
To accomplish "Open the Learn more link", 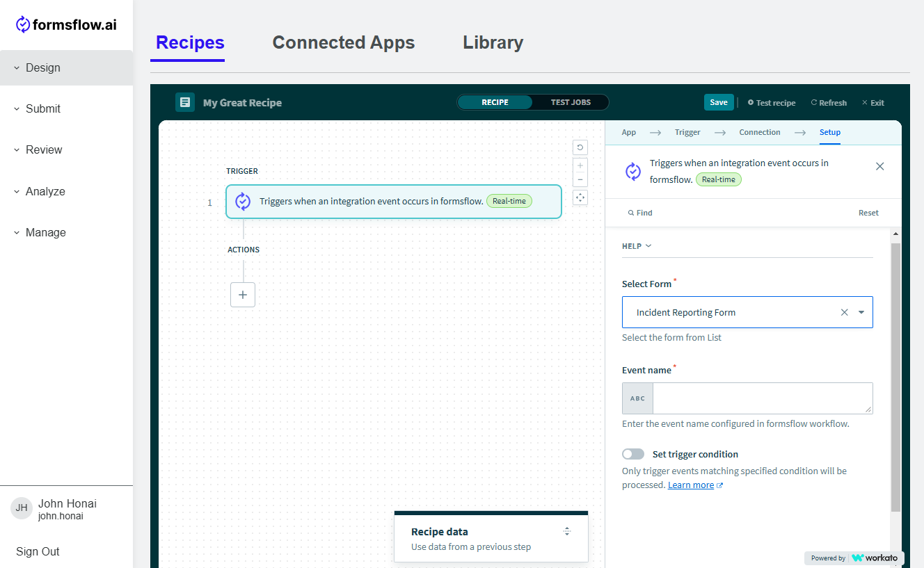I will pyautogui.click(x=691, y=485).
